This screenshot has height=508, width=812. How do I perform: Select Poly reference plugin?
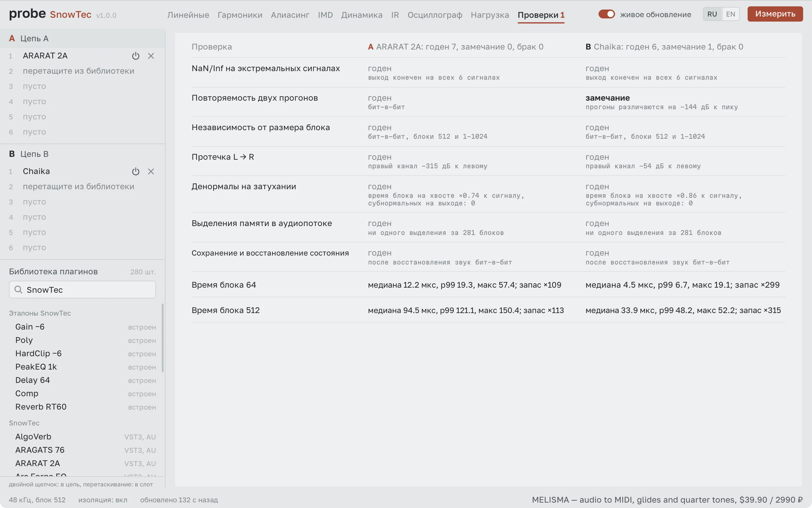pyautogui.click(x=82, y=340)
